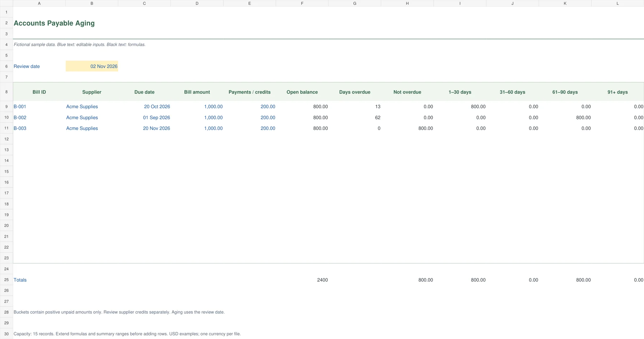Select Acme Supplies in the B-003 row
644x339 pixels.
[x=92, y=128]
